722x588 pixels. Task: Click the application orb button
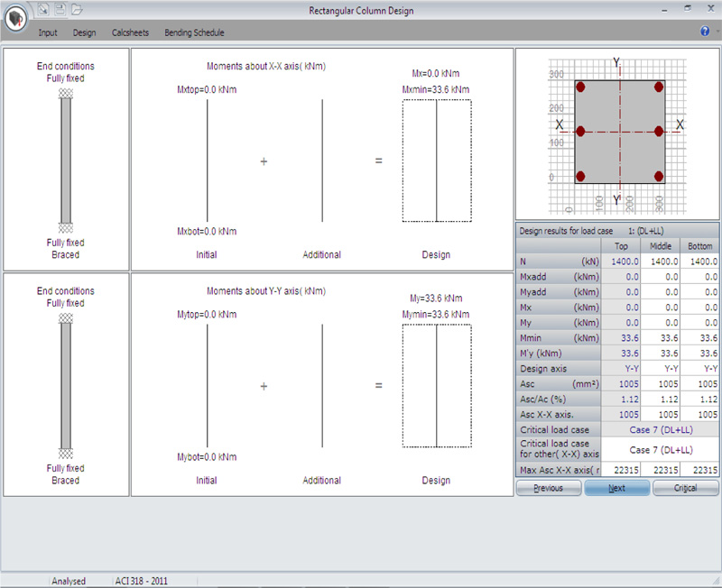pyautogui.click(x=16, y=18)
